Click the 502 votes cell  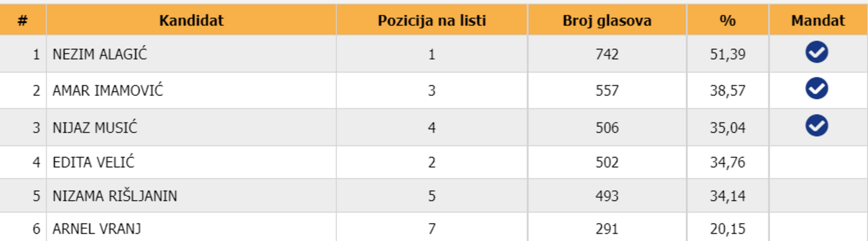[x=607, y=162]
